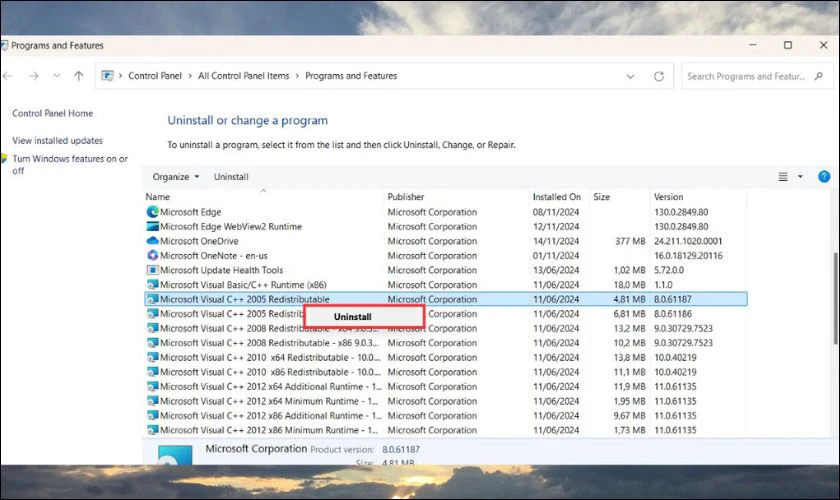Click the program list vertical scrollbar

point(836,298)
